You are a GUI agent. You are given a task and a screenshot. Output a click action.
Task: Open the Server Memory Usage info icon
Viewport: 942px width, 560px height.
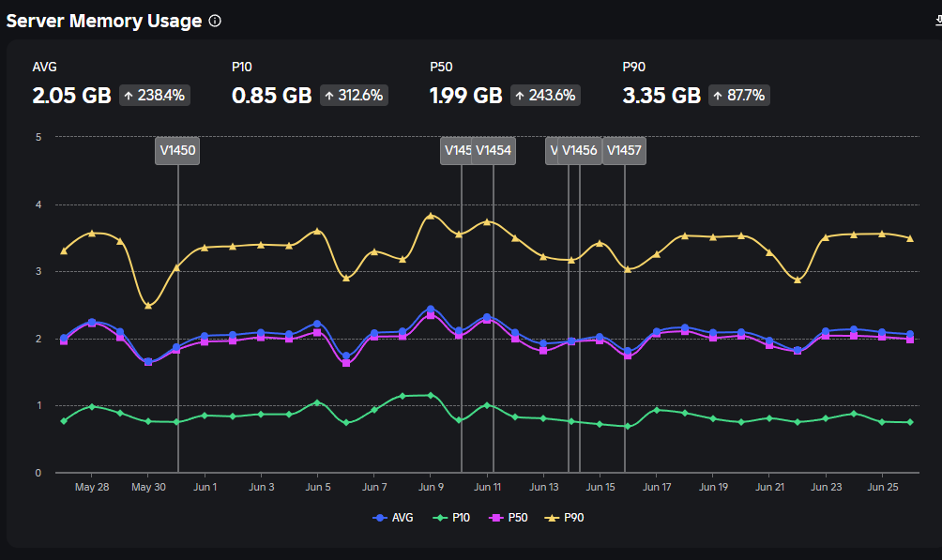(215, 21)
